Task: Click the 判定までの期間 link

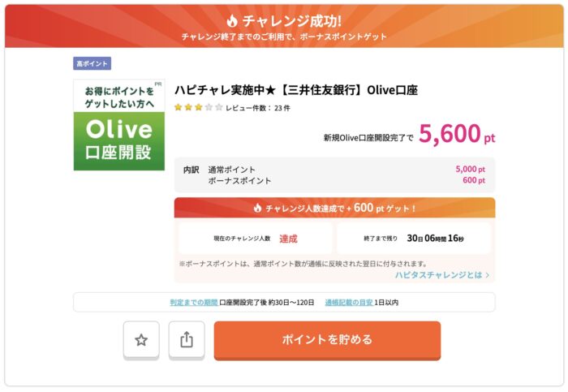Action: (194, 303)
